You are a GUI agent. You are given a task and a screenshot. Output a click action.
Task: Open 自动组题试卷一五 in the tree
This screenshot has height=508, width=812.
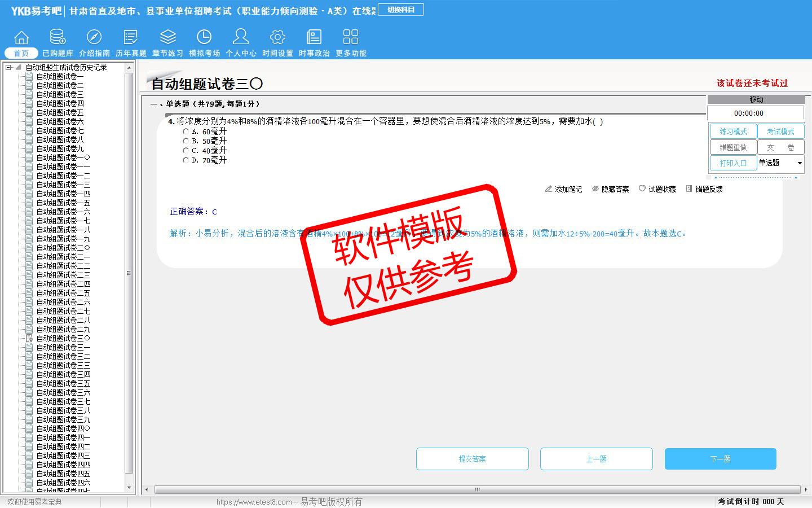click(x=63, y=203)
